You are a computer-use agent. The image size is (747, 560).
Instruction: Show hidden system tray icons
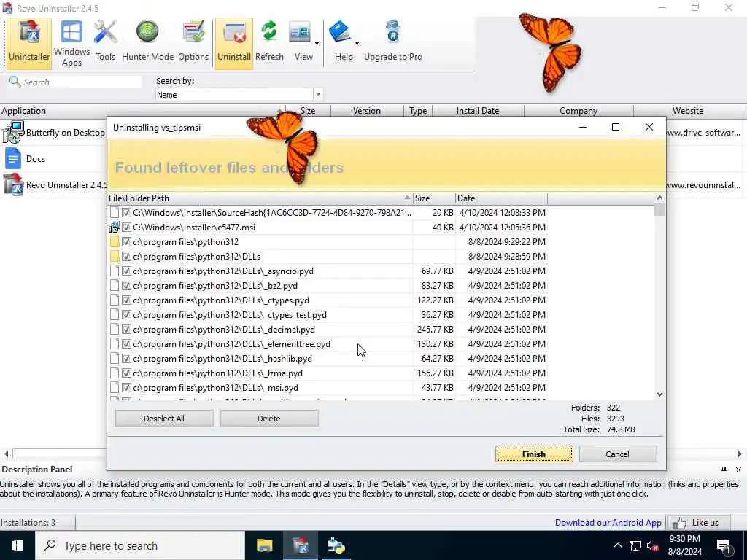click(x=617, y=545)
